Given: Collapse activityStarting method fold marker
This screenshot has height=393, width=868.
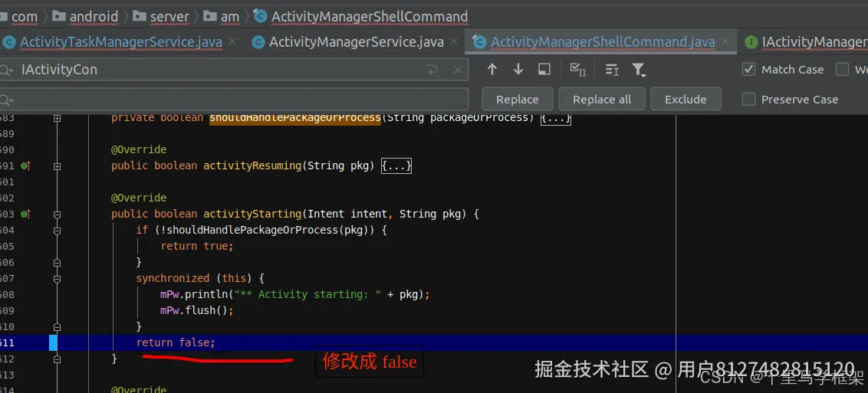Looking at the screenshot, I should [x=57, y=214].
